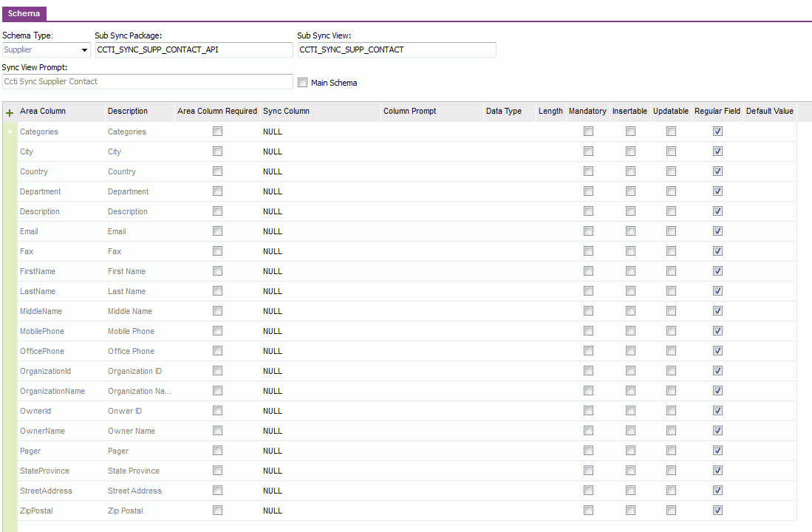Uncheck Regular Field for ZipPostal
Image resolution: width=812 pixels, height=532 pixels.
[717, 510]
